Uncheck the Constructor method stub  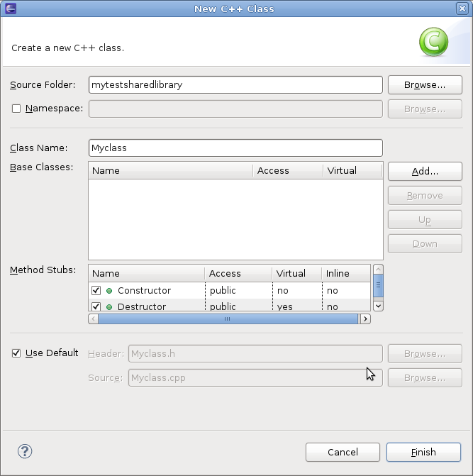point(96,291)
